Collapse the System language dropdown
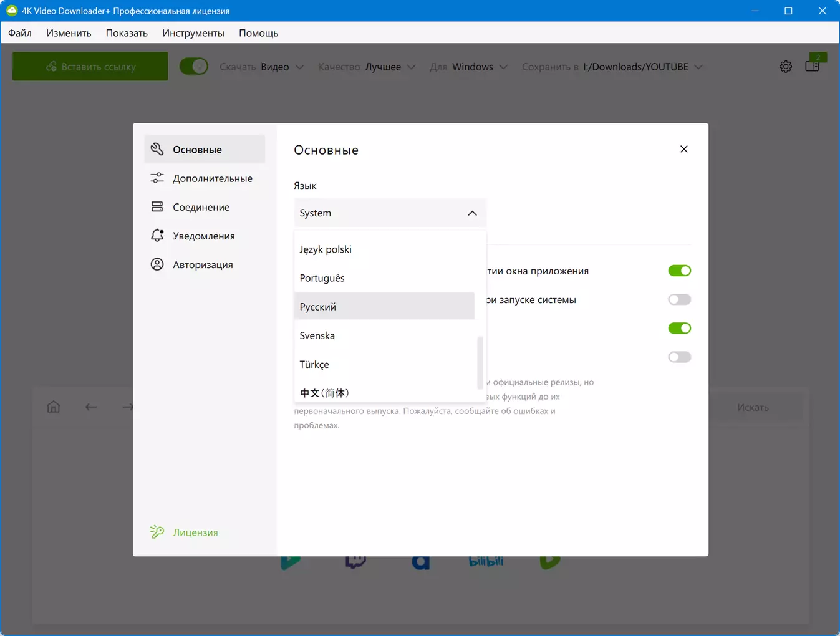 390,213
